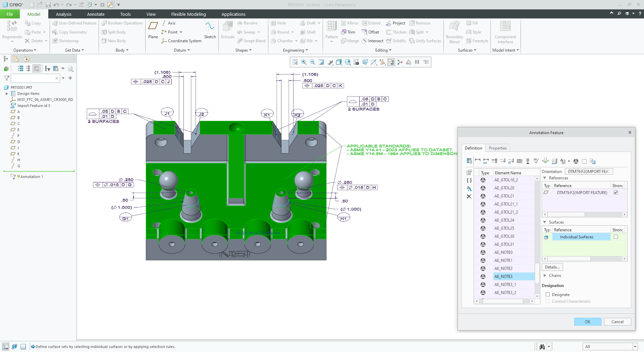The width and height of the screenshot is (644, 352).
Task: Expand the Chains section
Action: (545, 276)
